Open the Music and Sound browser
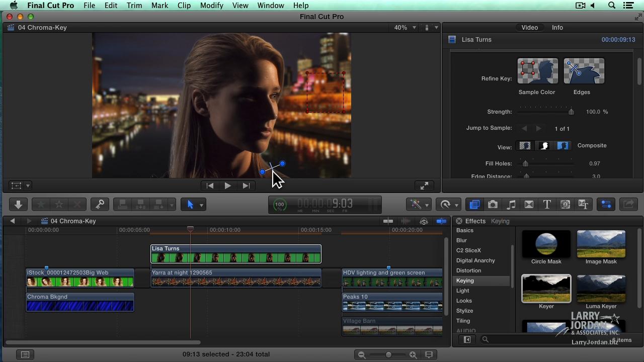This screenshot has width=644, height=362. coord(511,205)
